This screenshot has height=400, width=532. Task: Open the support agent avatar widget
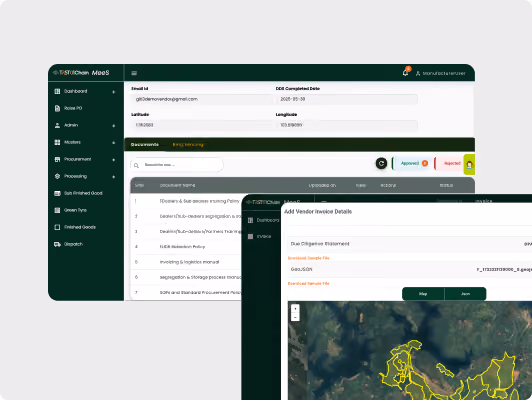point(469,165)
